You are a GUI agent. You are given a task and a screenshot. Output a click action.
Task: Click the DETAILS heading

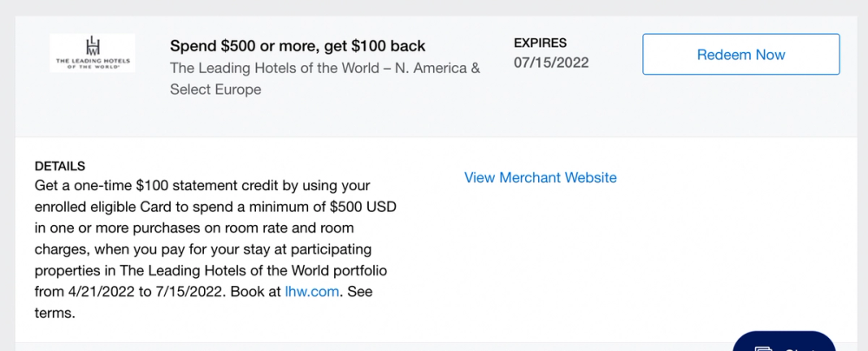60,165
